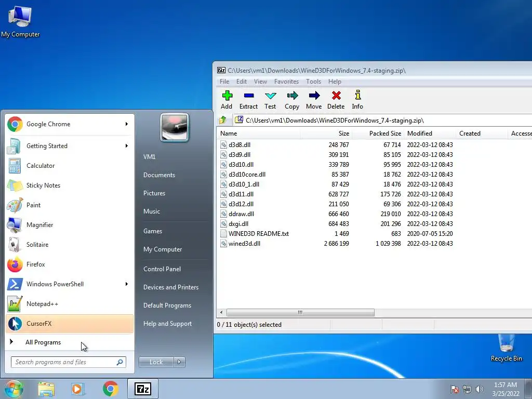Launch Sticky Notes from the Start menu
Image resolution: width=532 pixels, height=399 pixels.
[x=69, y=185]
